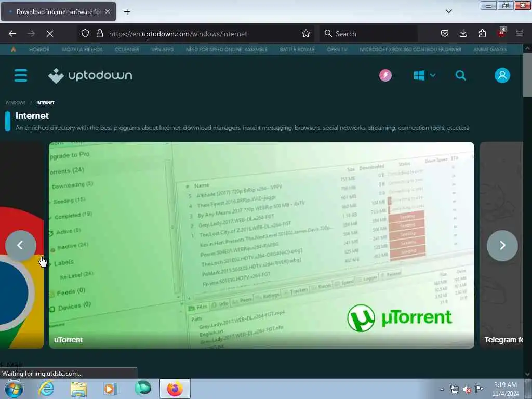Open the VPN APPS trending link

[x=163, y=49]
